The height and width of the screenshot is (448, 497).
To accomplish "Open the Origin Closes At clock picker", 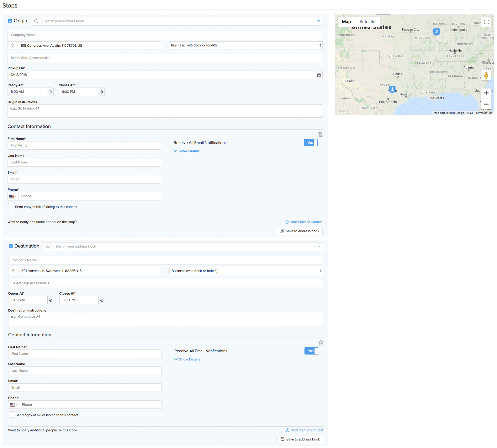I will tap(101, 92).
